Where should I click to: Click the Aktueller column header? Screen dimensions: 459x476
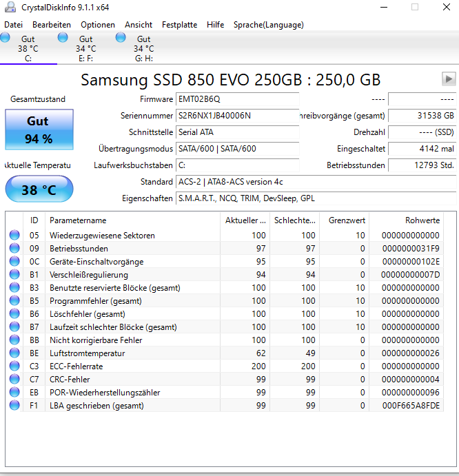coord(245,220)
